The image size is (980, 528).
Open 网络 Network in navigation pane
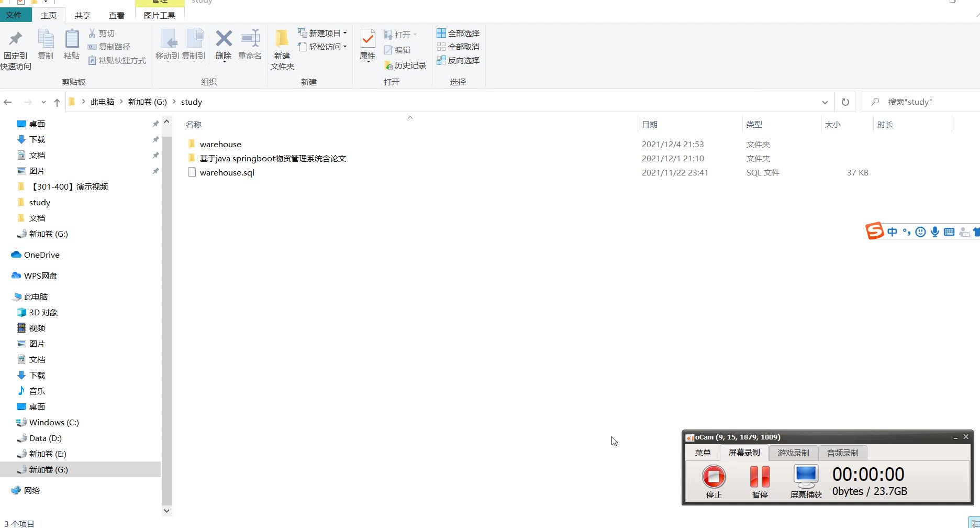tap(31, 490)
